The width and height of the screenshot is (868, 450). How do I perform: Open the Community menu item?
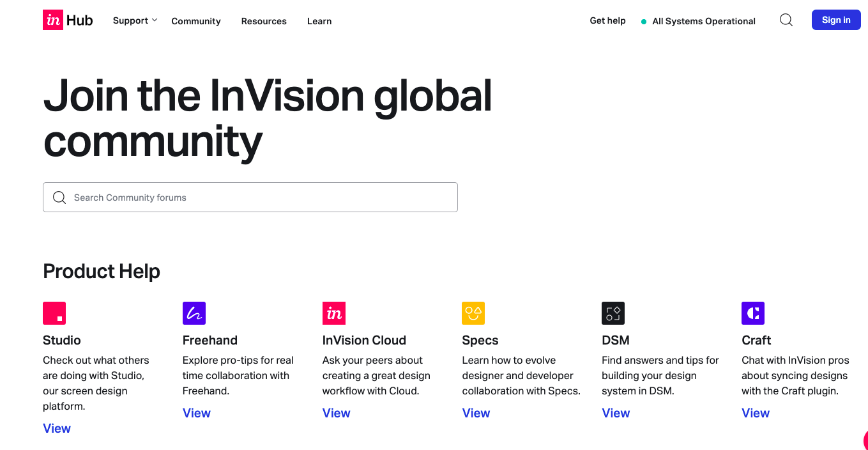(x=195, y=21)
